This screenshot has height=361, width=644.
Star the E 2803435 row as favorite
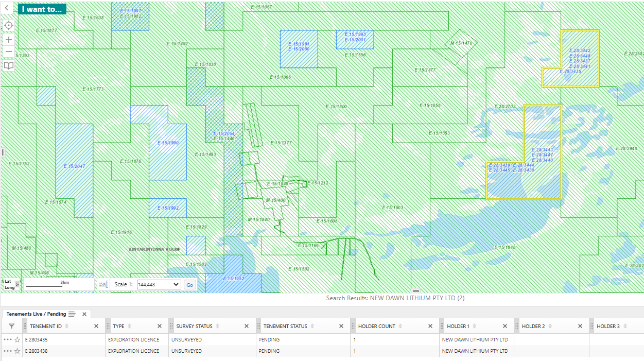pos(17,340)
